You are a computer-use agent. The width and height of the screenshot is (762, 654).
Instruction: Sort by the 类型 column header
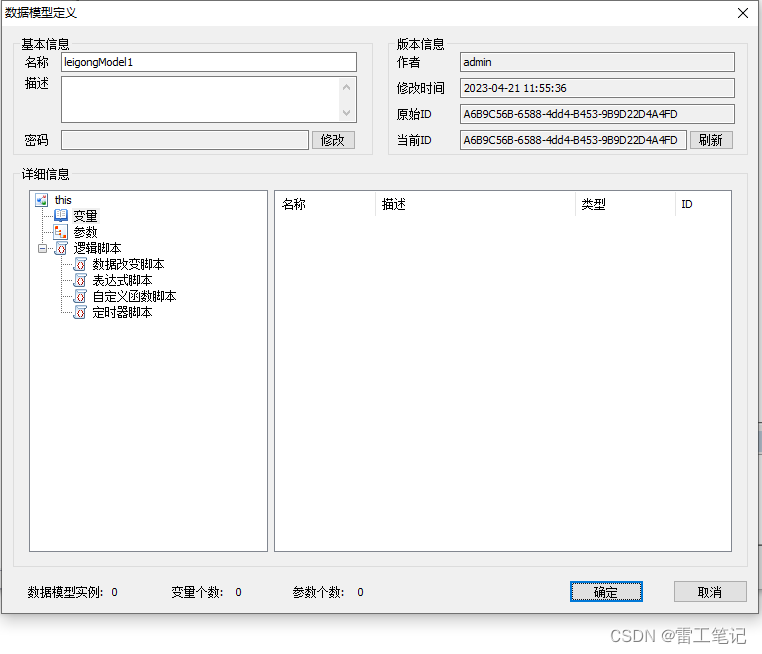point(625,204)
